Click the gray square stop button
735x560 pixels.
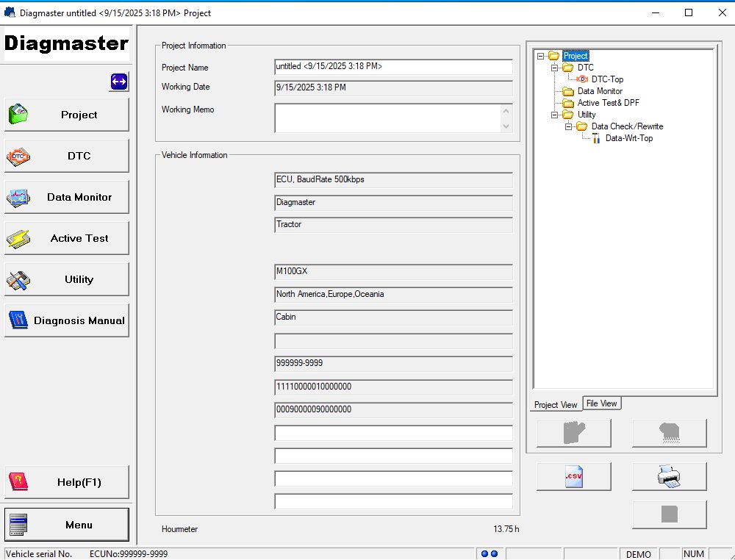(670, 514)
